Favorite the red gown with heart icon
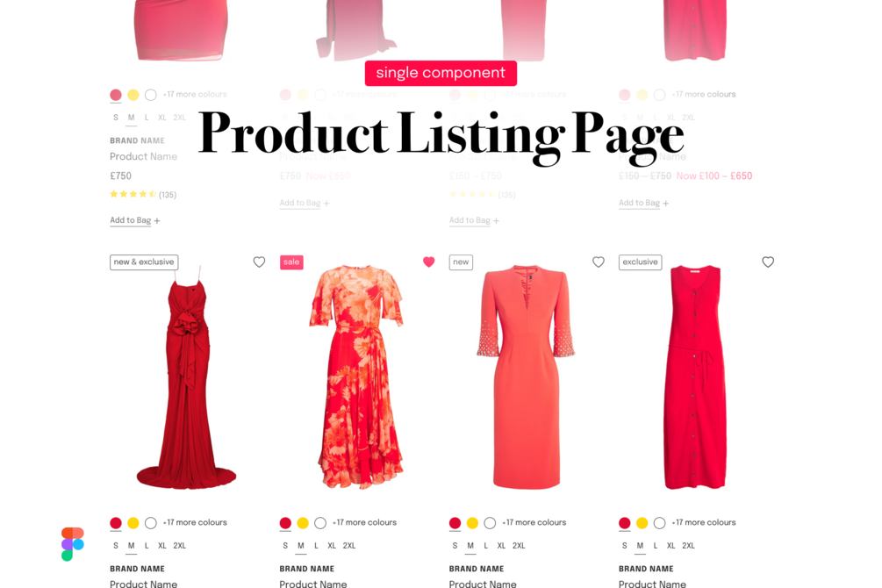The image size is (882, 588). [259, 262]
